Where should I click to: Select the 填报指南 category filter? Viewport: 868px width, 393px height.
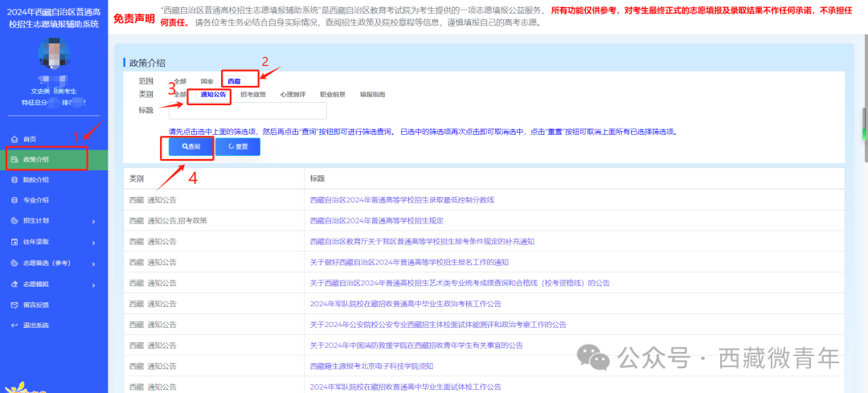pyautogui.click(x=373, y=95)
